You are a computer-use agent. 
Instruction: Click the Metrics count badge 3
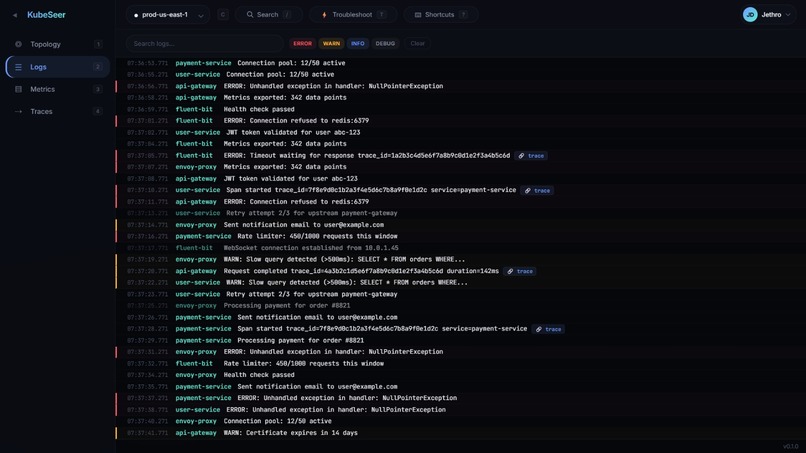(98, 89)
